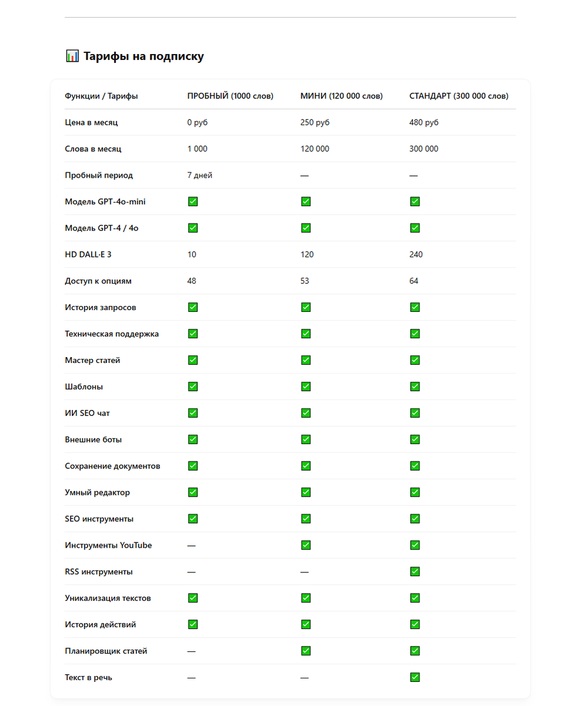This screenshot has height=706, width=588.
Task: Click the ПРОБНЫЙ checkmark for Модель GPT-4o-mini
Action: [192, 201]
